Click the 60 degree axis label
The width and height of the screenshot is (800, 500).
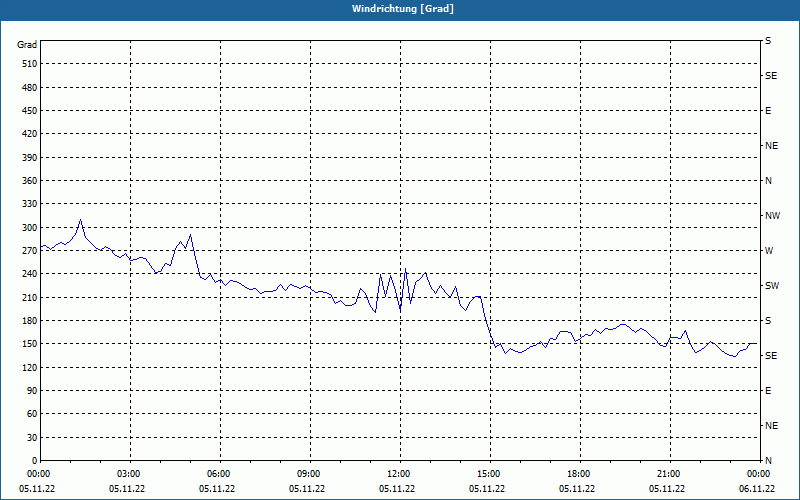click(x=32, y=414)
